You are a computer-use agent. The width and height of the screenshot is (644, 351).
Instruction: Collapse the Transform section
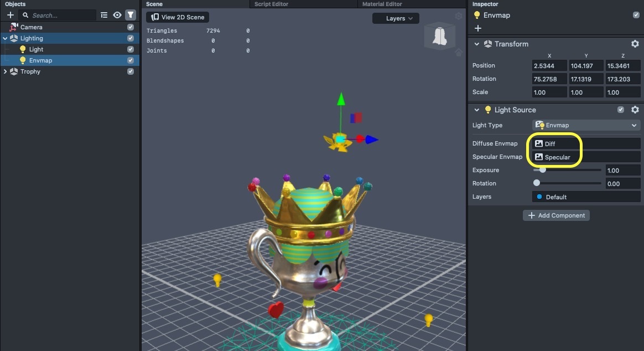coord(476,44)
